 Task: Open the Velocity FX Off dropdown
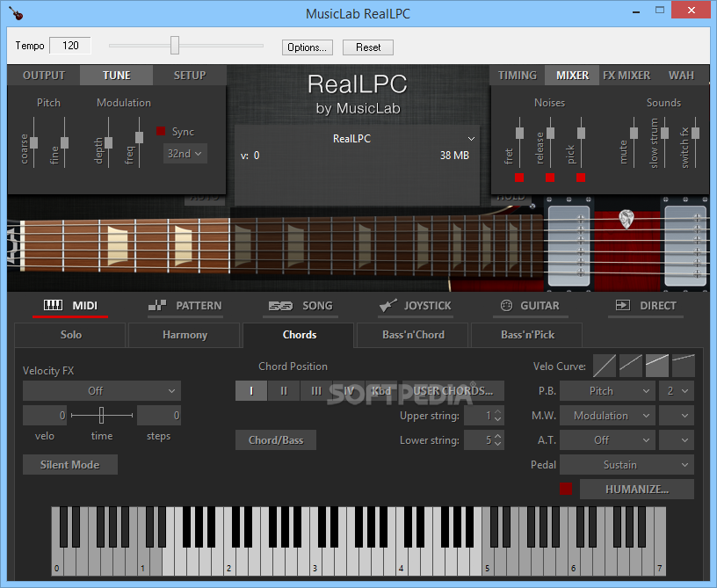[102, 391]
